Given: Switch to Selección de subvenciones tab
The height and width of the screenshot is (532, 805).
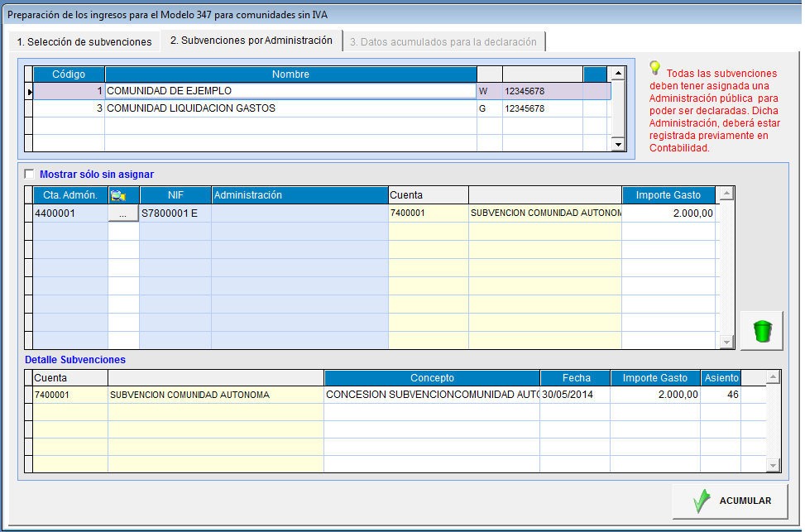Looking at the screenshot, I should coord(84,41).
